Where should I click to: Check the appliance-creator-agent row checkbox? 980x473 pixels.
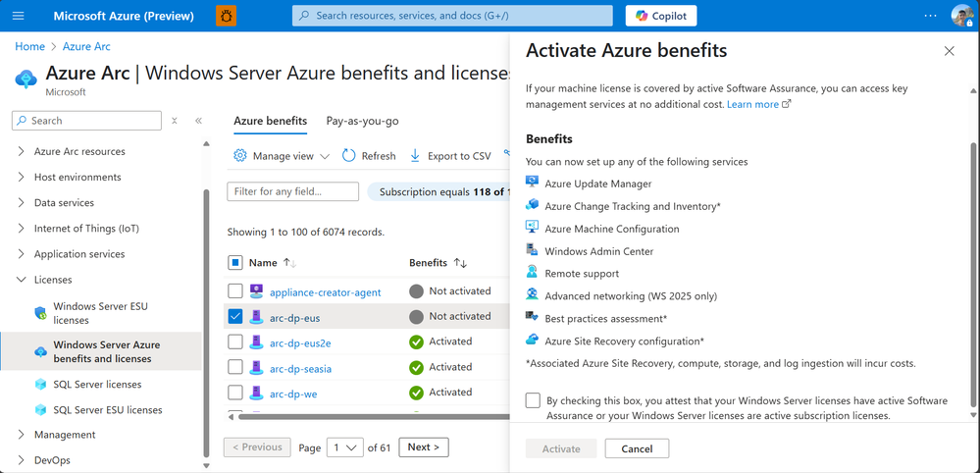pos(235,291)
